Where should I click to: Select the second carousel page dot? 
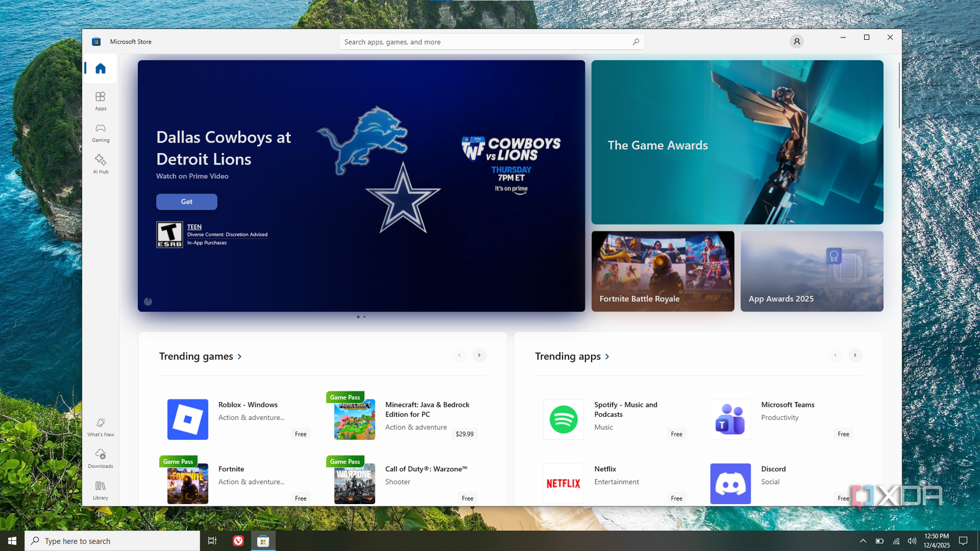(364, 316)
